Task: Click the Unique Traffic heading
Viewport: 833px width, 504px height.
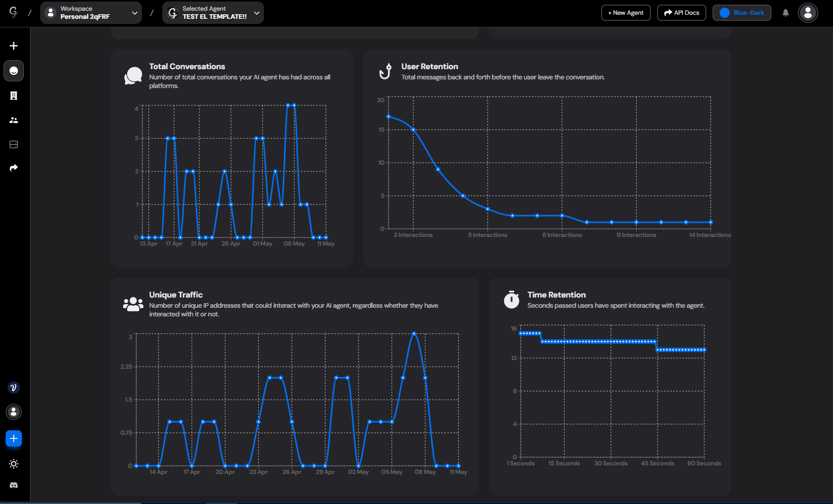Action: (x=176, y=295)
